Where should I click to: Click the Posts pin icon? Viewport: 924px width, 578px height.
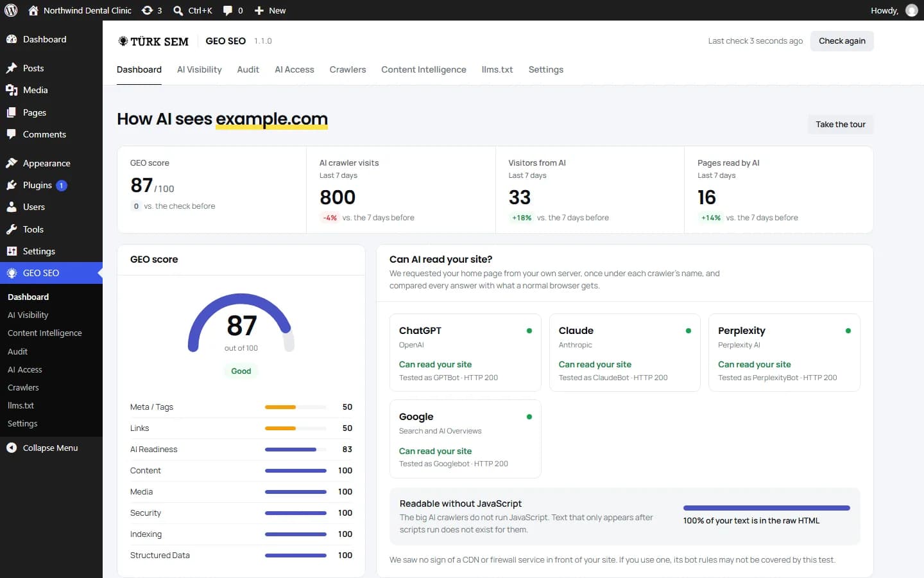(x=12, y=68)
